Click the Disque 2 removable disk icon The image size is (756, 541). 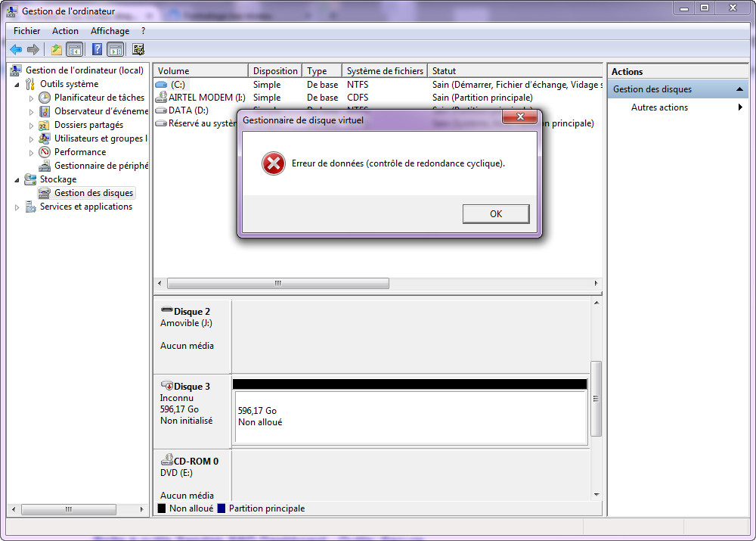click(167, 309)
